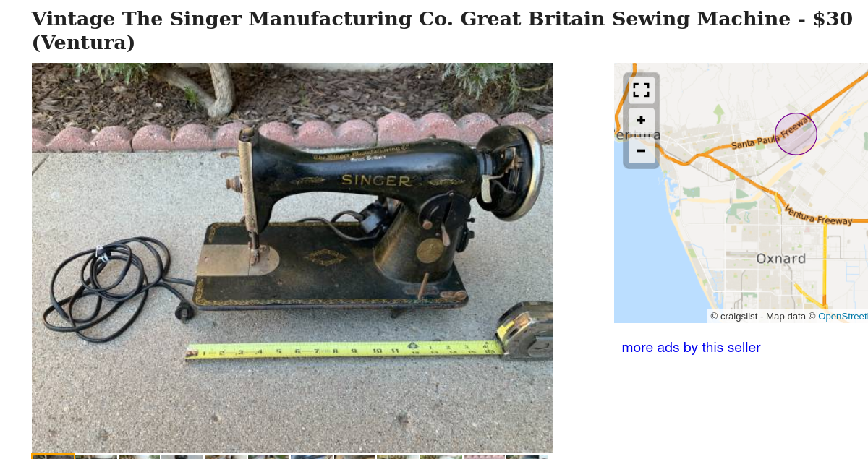
Task: Select the orange-highlighted first thumbnail
Action: [53, 456]
